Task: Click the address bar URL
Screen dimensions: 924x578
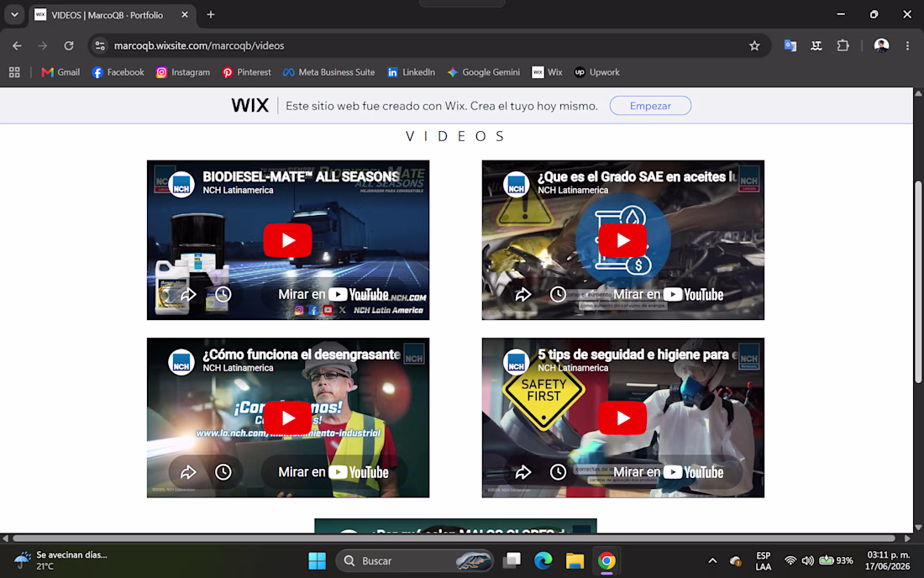Action: [198, 45]
